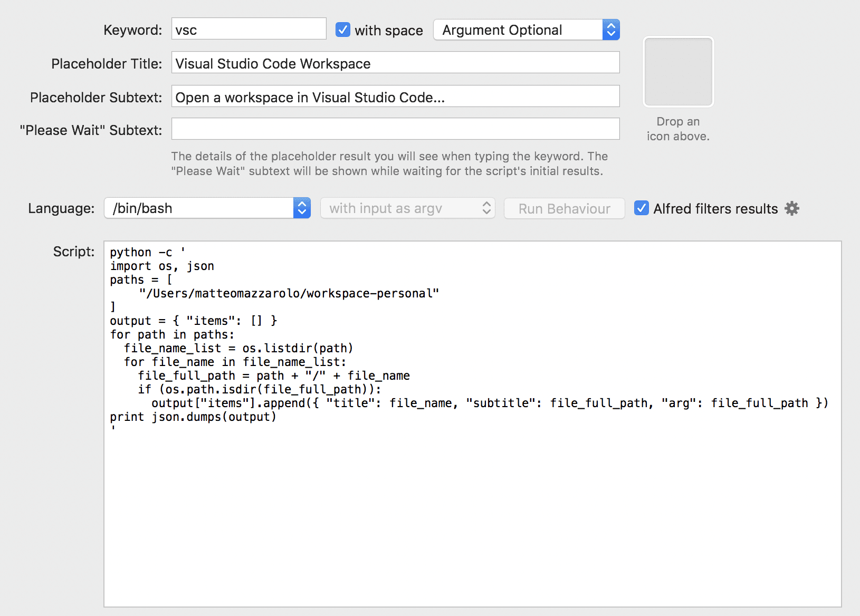Open the /bin/bash Language dropdown
Viewport: 860px width, 616px height.
tap(207, 208)
